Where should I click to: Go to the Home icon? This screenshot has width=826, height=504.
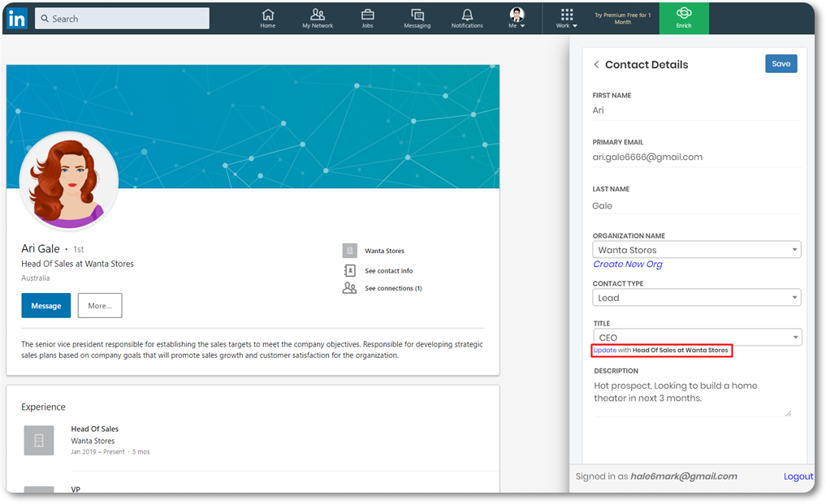click(268, 15)
